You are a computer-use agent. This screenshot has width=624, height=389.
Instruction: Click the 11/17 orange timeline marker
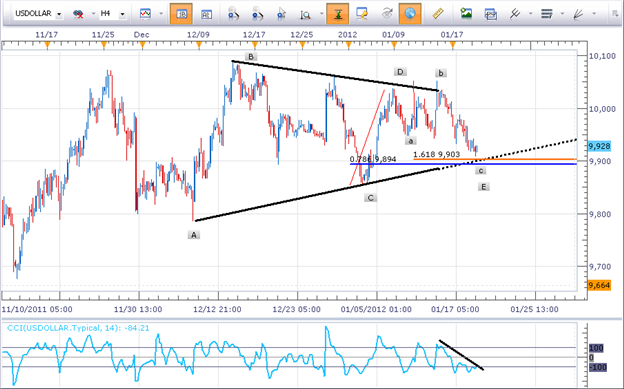click(47, 45)
